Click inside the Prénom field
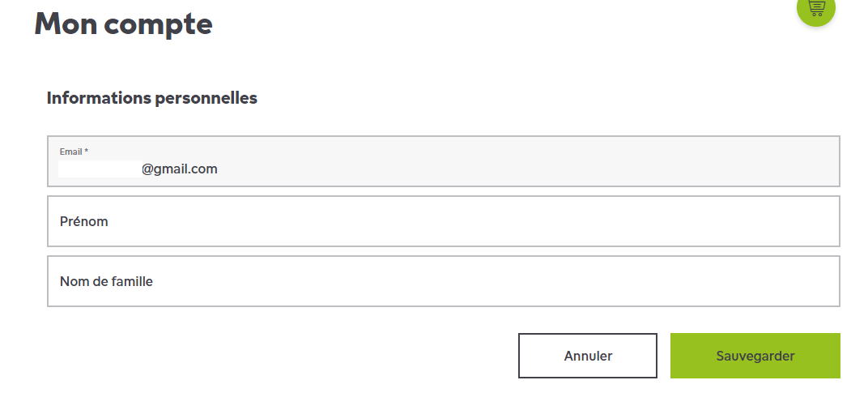The image size is (868, 393). click(443, 221)
